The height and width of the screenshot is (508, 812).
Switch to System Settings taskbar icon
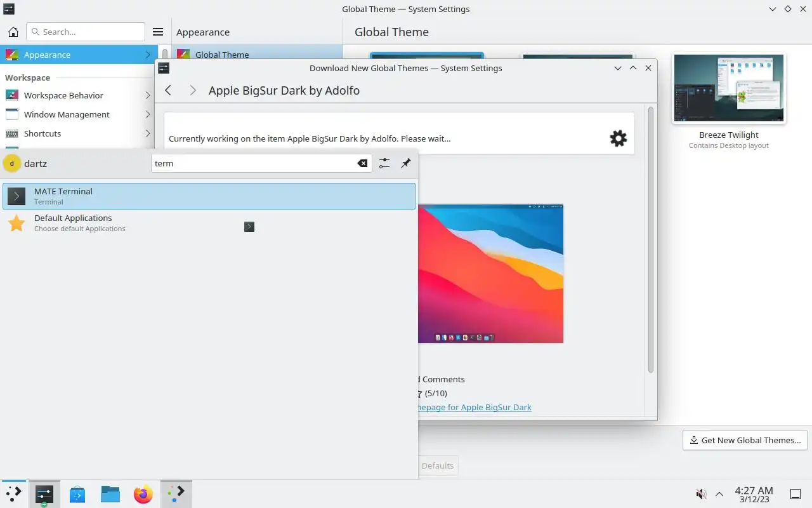44,493
